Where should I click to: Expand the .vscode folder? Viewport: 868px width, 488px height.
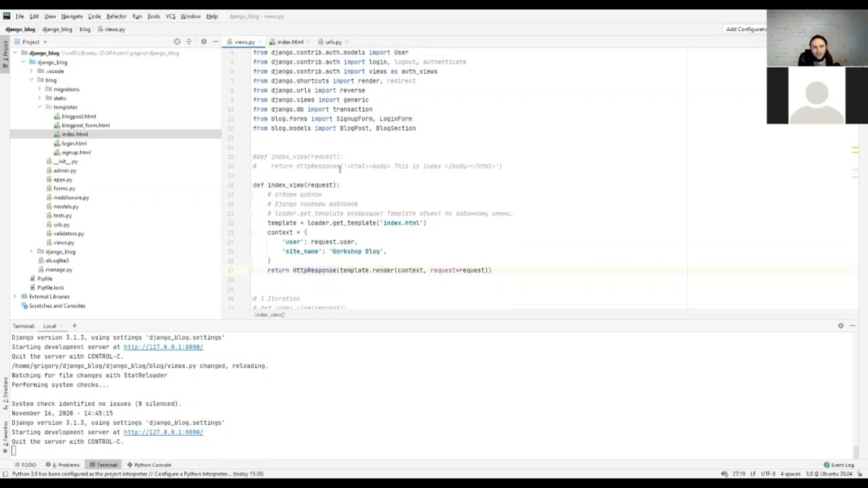point(31,71)
